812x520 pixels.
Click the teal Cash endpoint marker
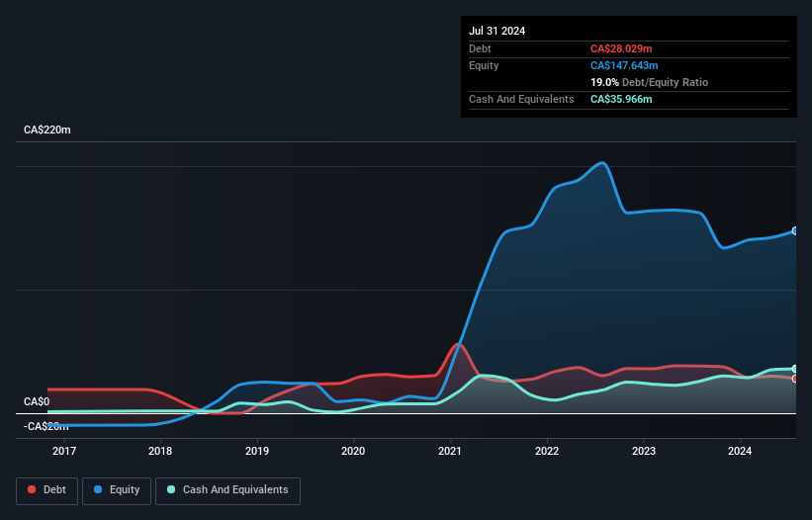[x=795, y=369]
